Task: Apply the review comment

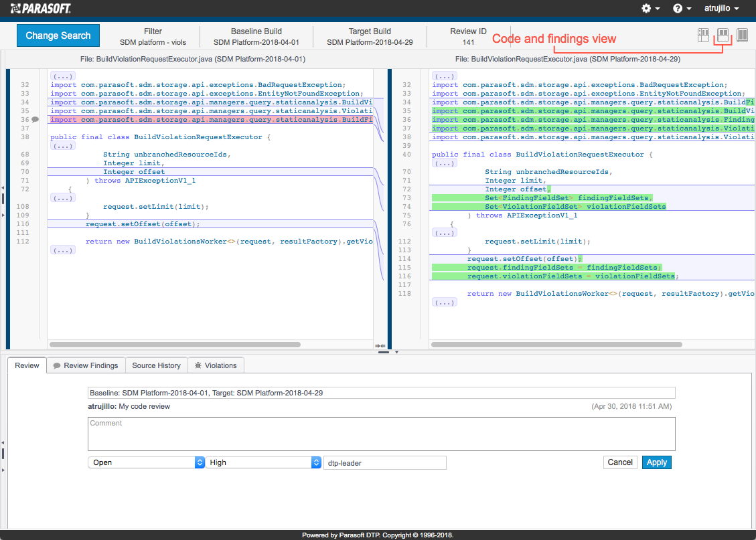Action: (657, 462)
